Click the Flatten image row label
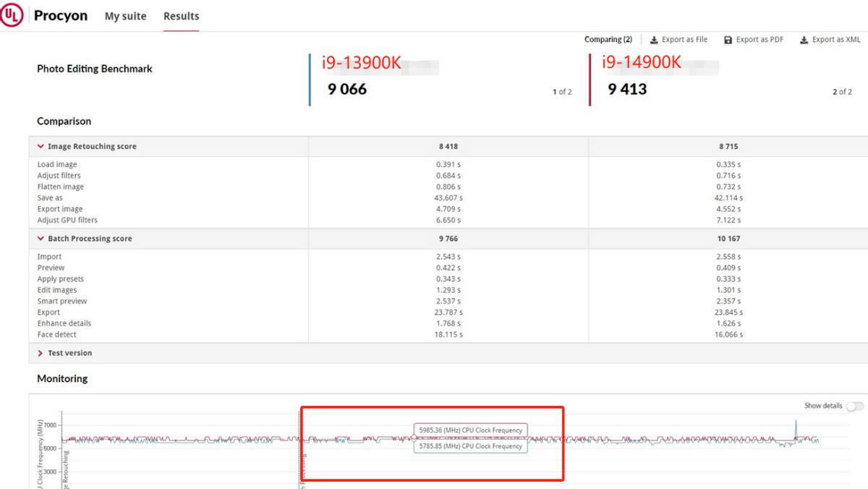This screenshot has width=868, height=489. click(x=61, y=187)
